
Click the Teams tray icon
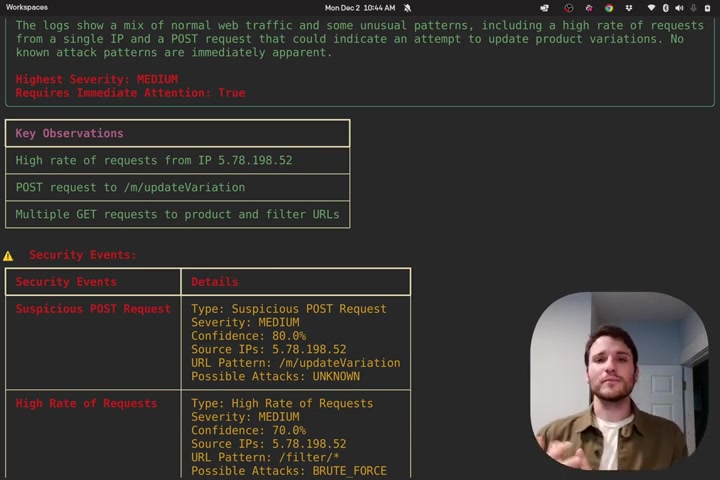coord(545,8)
